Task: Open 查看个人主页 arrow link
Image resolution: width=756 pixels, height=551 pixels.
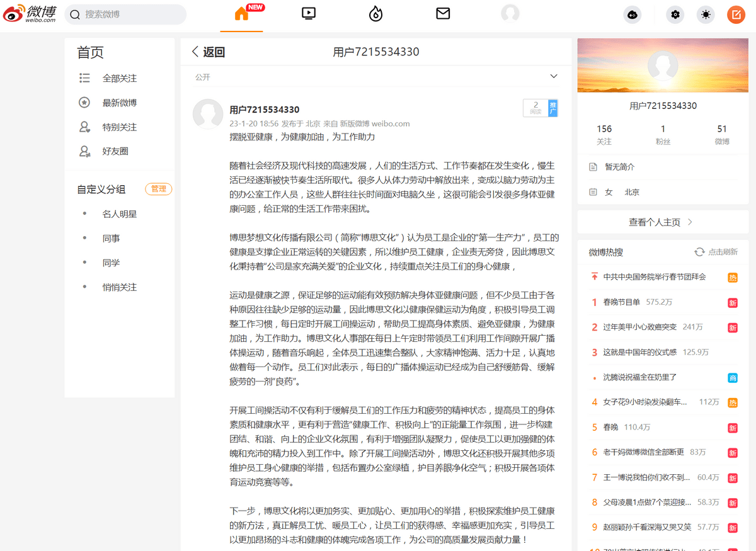Action: click(661, 222)
